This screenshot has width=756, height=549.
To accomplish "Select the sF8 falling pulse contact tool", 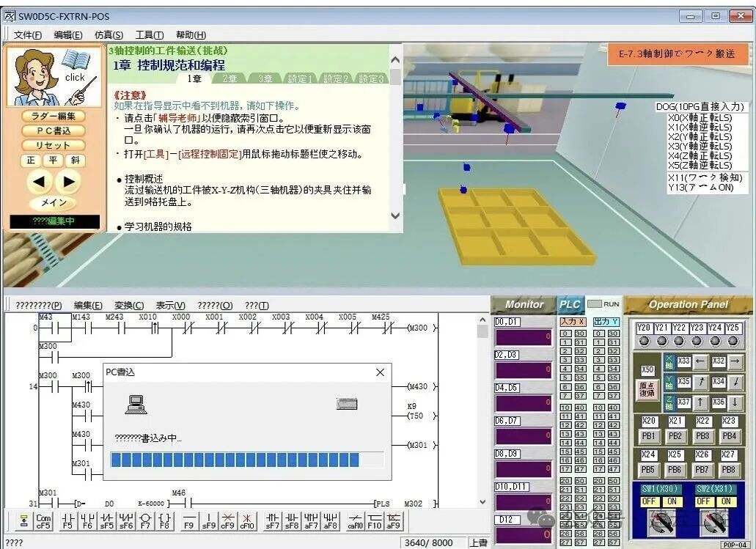I will (292, 521).
